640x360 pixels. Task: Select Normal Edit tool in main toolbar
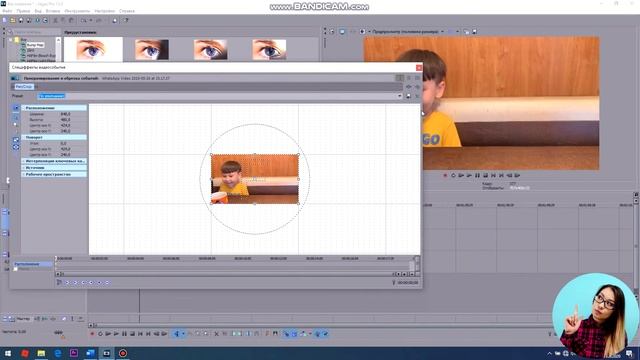tap(177, 334)
